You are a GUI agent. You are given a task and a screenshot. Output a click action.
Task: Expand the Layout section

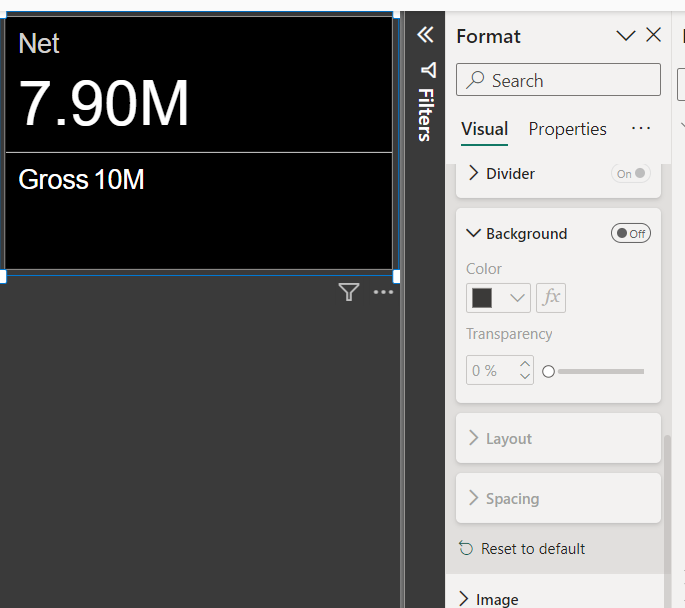[474, 438]
